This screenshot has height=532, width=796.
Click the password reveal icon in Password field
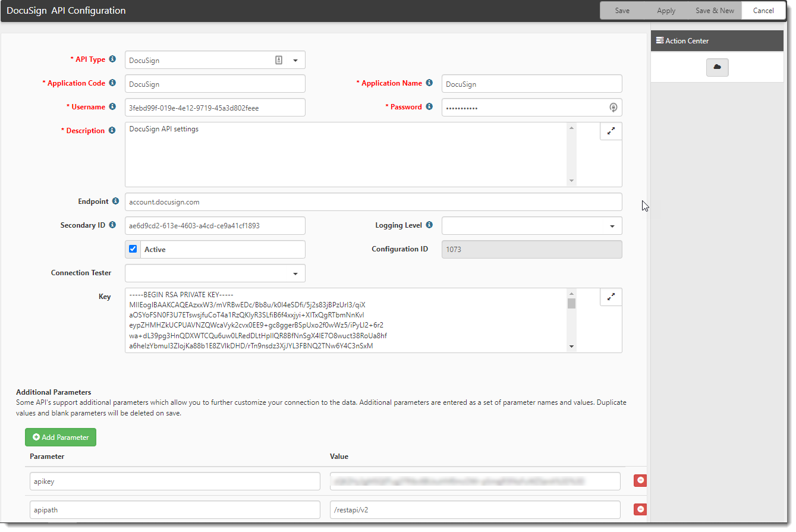click(613, 108)
